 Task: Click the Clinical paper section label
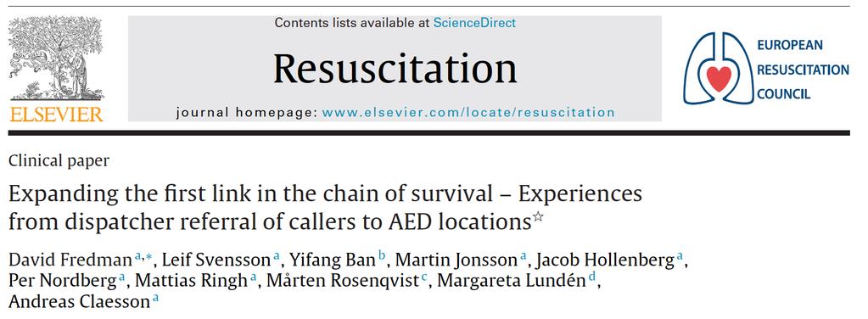click(x=59, y=161)
